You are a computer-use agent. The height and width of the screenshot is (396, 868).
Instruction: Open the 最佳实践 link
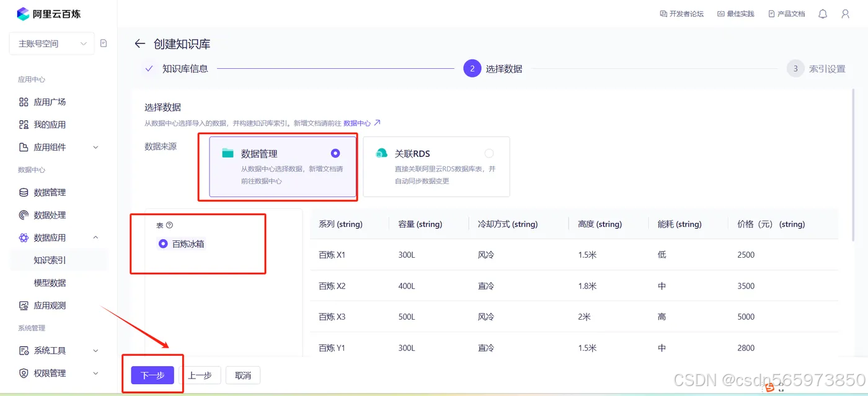pos(735,14)
